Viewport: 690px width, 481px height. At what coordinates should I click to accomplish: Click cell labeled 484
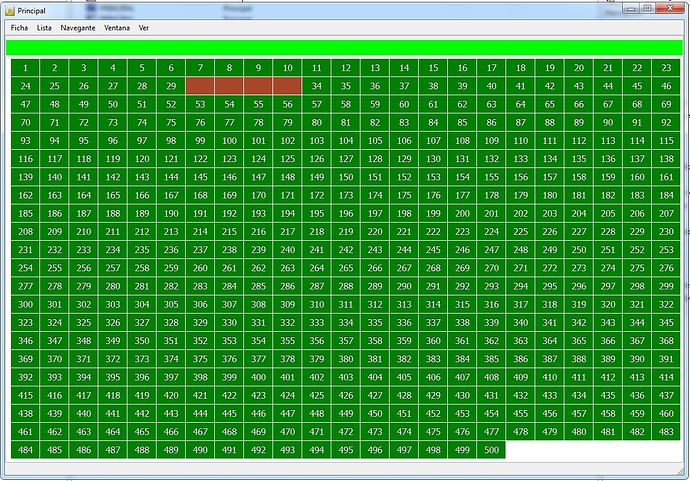pyautogui.click(x=25, y=450)
